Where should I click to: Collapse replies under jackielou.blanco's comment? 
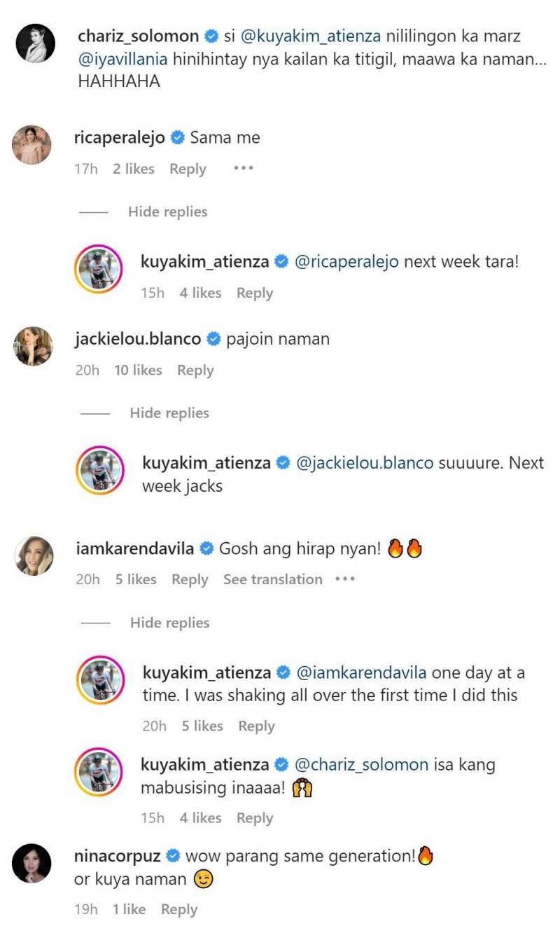pos(169,413)
